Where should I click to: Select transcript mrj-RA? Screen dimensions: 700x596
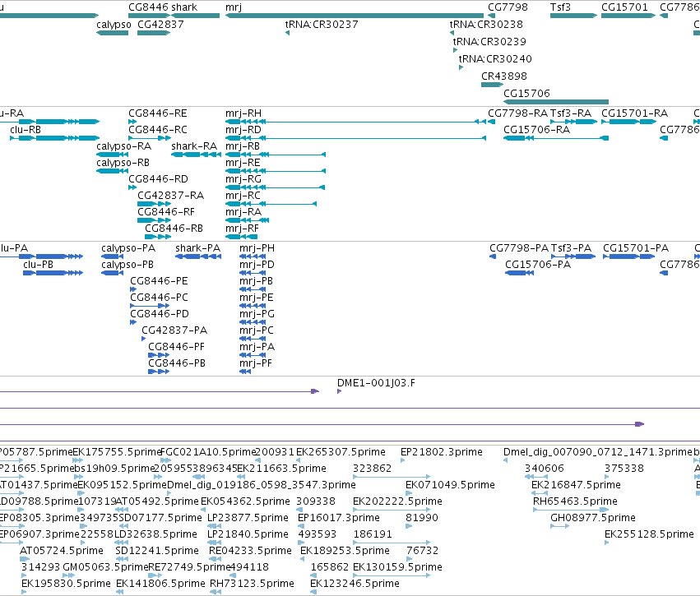coord(247,220)
